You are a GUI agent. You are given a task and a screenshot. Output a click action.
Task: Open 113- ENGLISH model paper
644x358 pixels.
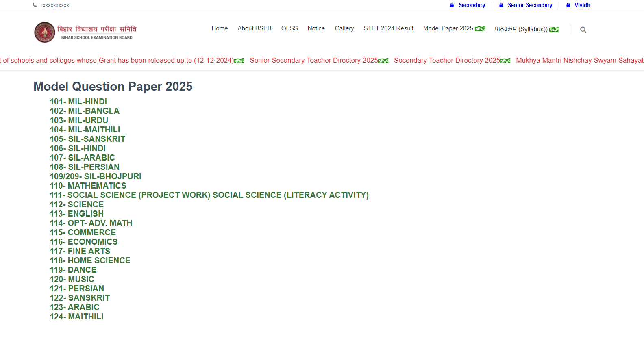(x=77, y=214)
